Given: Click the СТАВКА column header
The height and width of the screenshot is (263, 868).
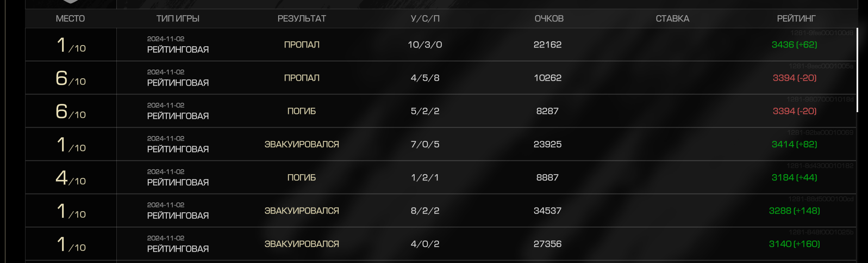Looking at the screenshot, I should coord(672,19).
